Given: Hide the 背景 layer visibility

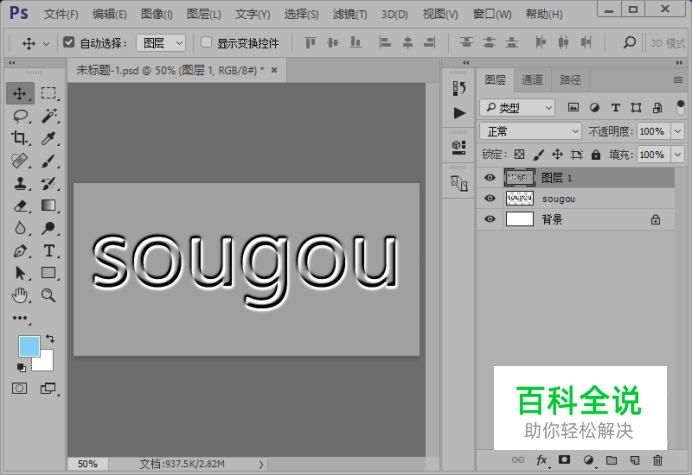Looking at the screenshot, I should [489, 219].
